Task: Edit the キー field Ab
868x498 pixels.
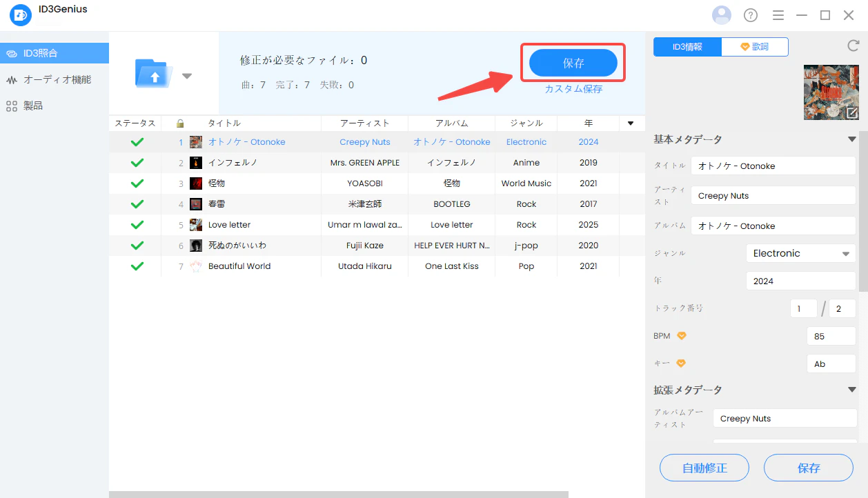Action: [x=831, y=363]
